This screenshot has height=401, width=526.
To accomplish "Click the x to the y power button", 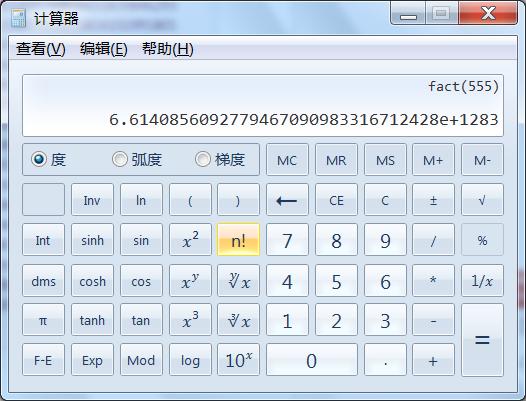I will coord(190,281).
